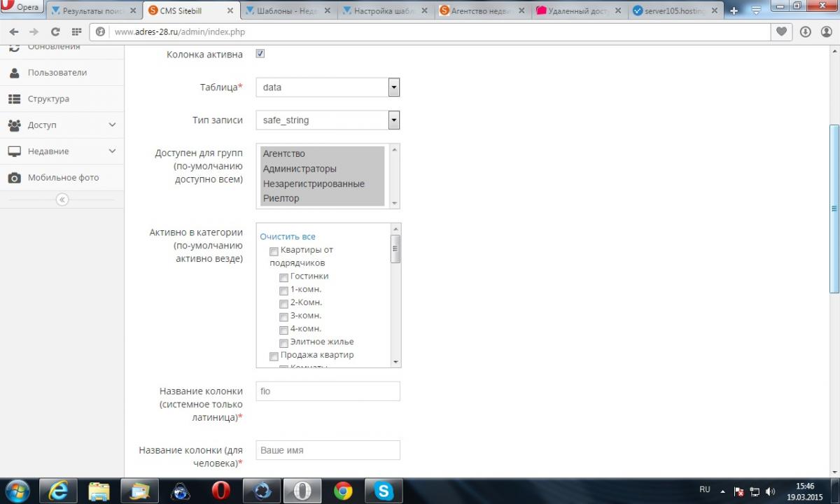Screen dimensions: 840x504
Task: Go forward to next page
Action: tap(34, 32)
